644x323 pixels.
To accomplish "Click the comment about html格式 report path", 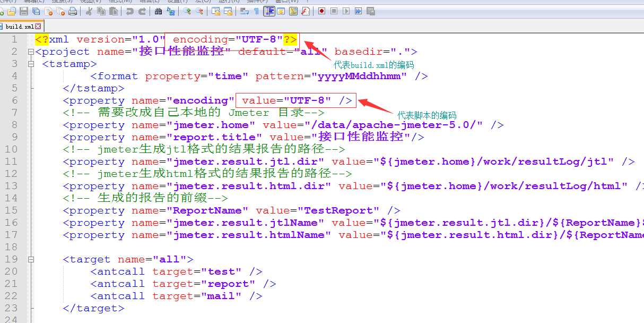I will click(207, 174).
